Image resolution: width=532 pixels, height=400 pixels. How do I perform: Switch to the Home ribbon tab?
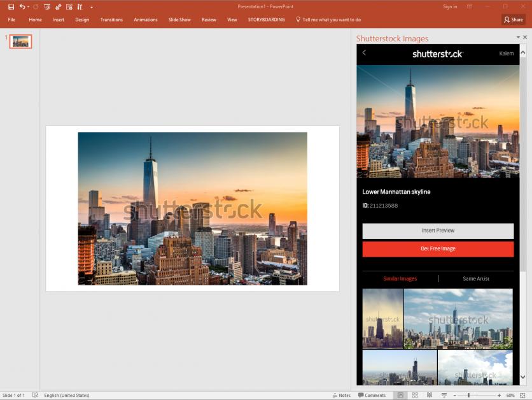[x=35, y=20]
